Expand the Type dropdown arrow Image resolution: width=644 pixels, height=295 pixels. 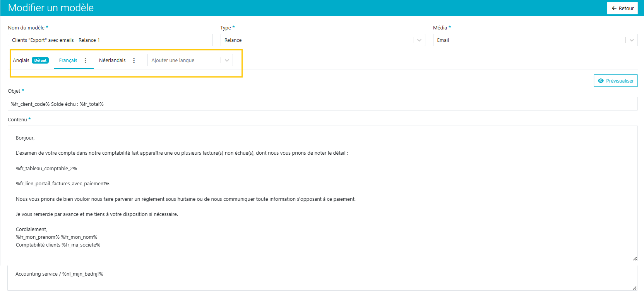pyautogui.click(x=419, y=40)
